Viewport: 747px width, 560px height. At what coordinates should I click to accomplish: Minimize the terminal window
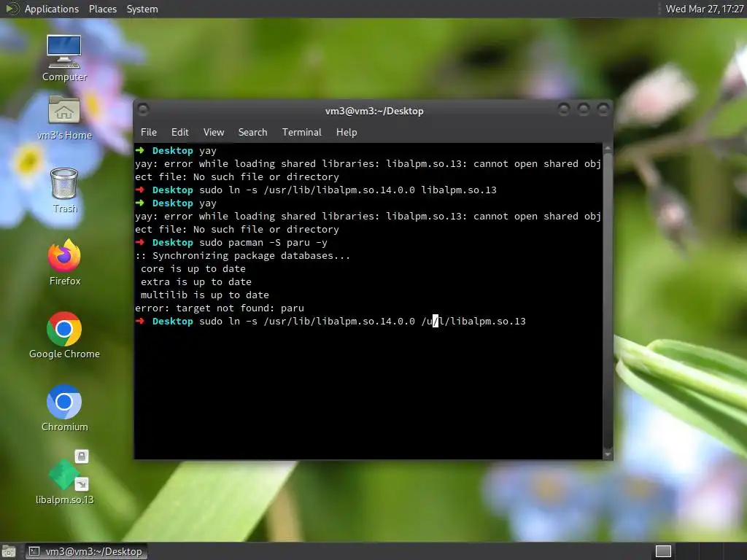point(564,110)
